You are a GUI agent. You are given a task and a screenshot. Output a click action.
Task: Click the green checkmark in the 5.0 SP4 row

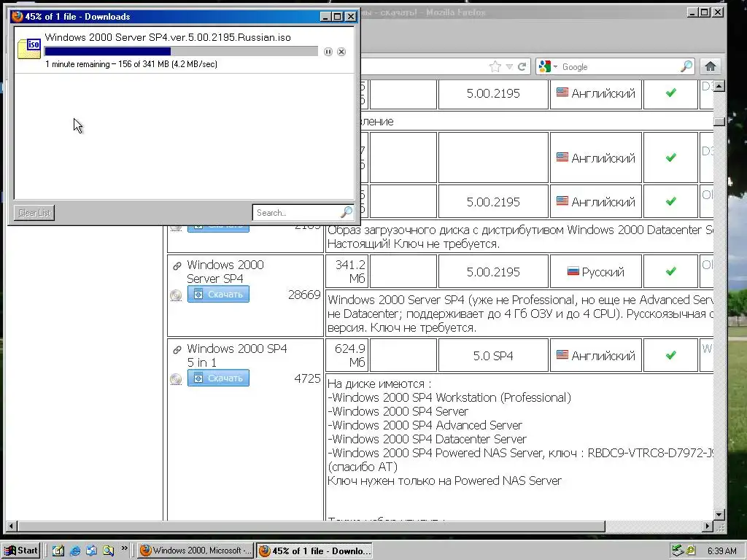click(x=671, y=355)
